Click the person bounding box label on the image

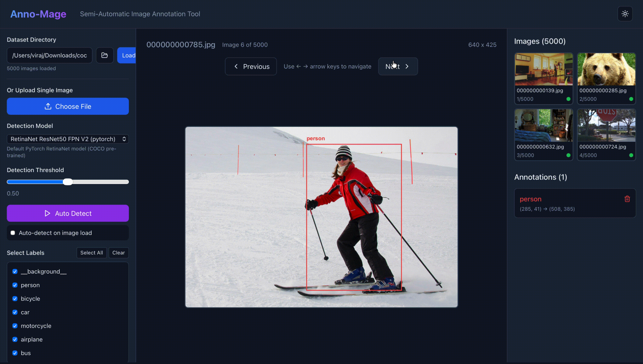click(316, 138)
